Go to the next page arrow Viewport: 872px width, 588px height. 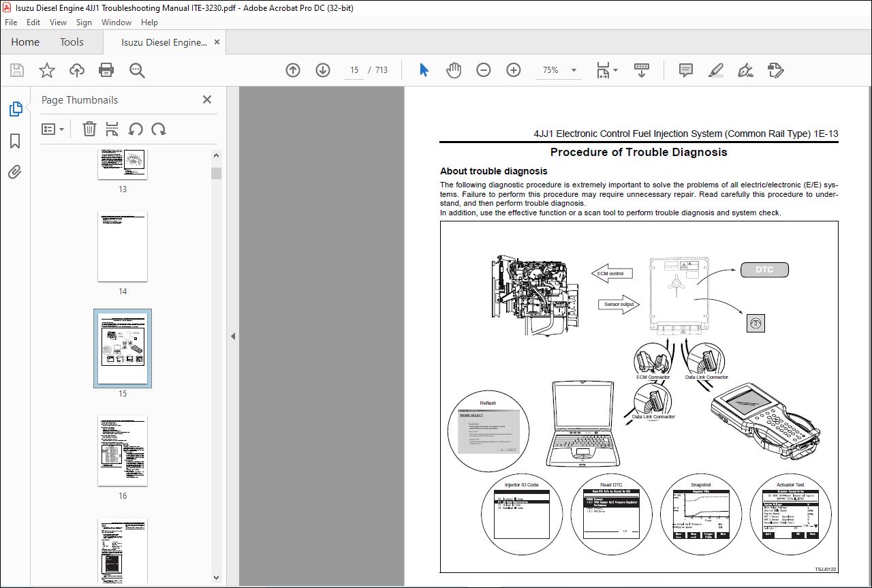click(323, 70)
